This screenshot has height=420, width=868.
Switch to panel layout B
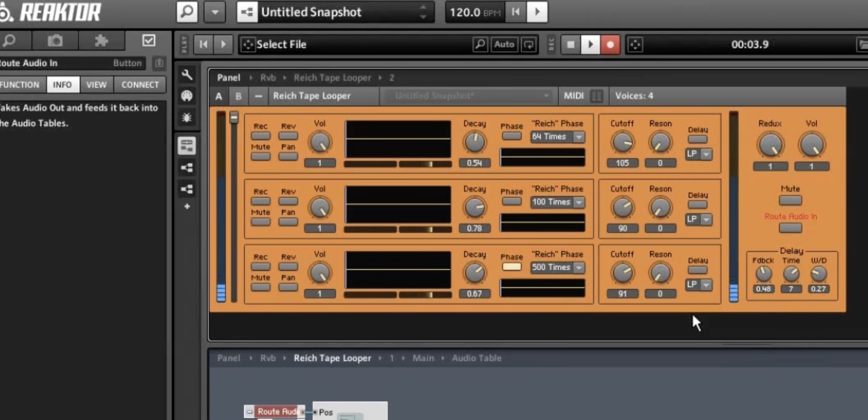click(x=239, y=96)
